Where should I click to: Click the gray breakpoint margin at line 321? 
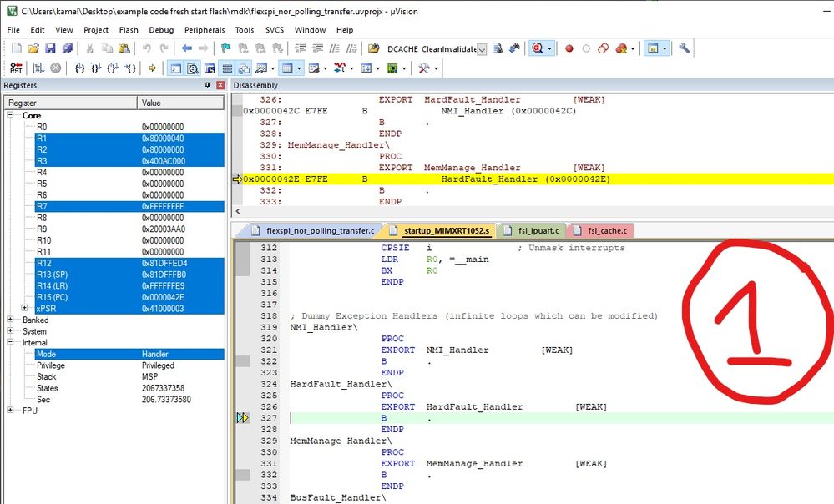click(x=242, y=350)
